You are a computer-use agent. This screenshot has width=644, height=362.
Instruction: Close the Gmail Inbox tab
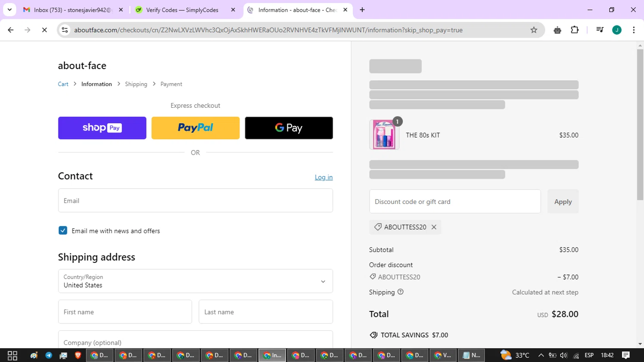[121, 10]
